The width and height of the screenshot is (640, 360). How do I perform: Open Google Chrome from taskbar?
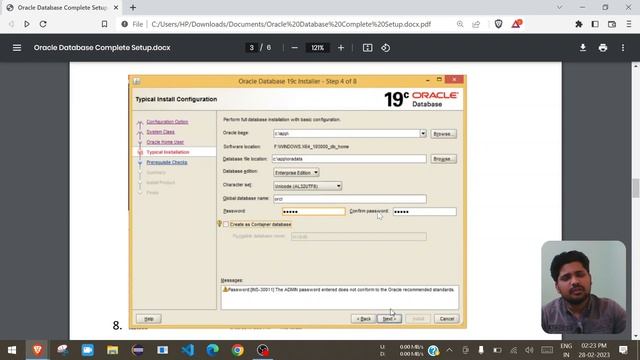tap(238, 350)
